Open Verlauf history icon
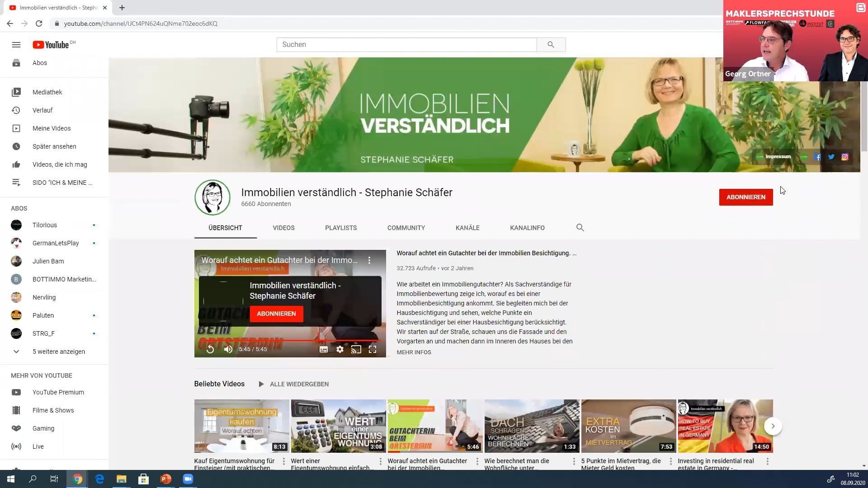Viewport: 868px width, 488px height. point(16,110)
